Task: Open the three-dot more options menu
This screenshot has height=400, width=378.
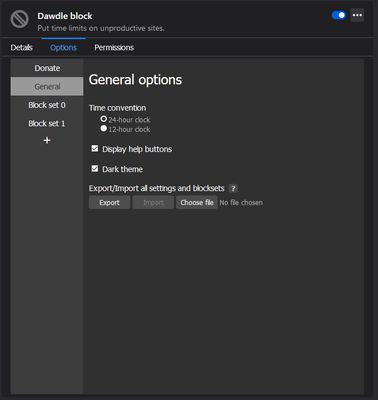Action: 357,15
